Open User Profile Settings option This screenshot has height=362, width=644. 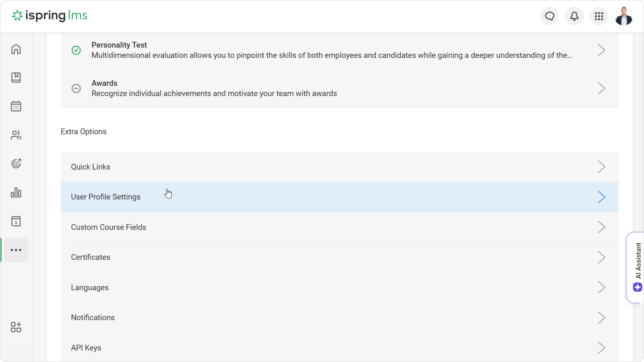coord(106,197)
